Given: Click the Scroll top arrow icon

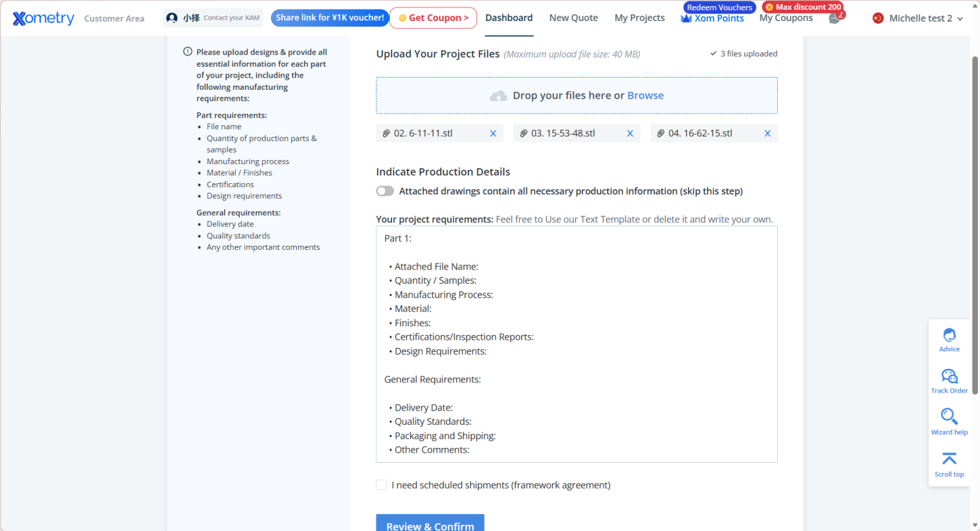Looking at the screenshot, I should pos(949,463).
